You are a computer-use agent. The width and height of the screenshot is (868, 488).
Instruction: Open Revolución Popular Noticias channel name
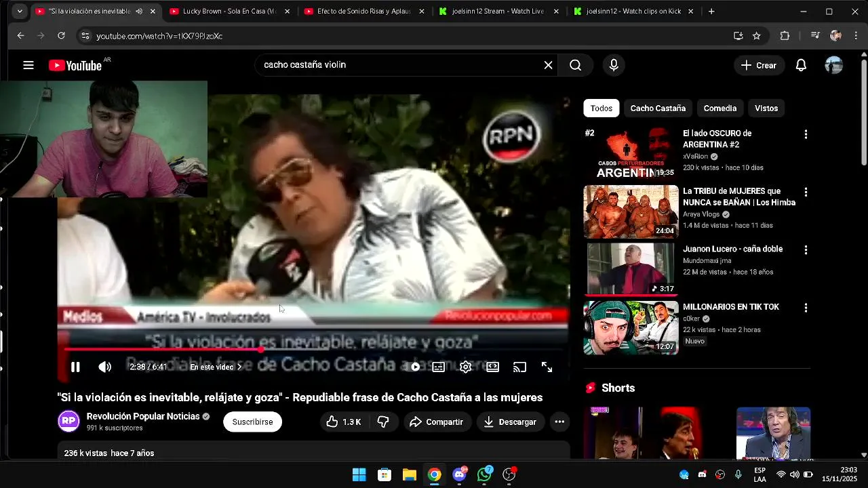[x=143, y=416]
